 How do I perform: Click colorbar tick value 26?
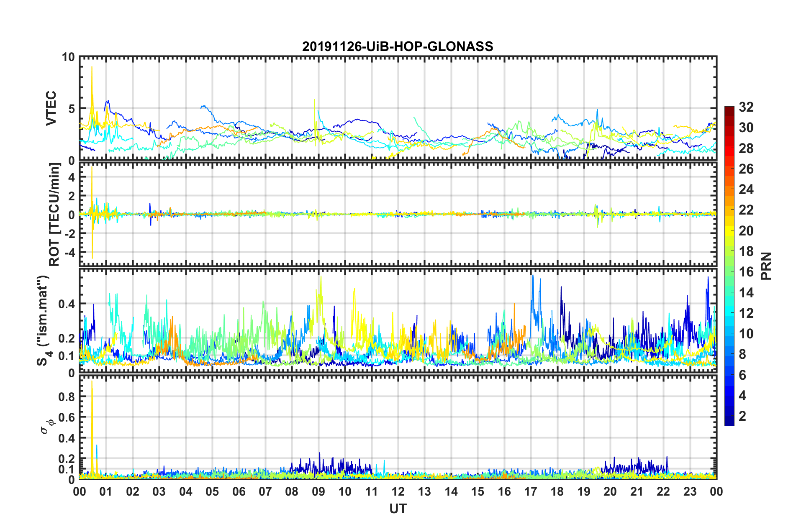[x=746, y=169]
